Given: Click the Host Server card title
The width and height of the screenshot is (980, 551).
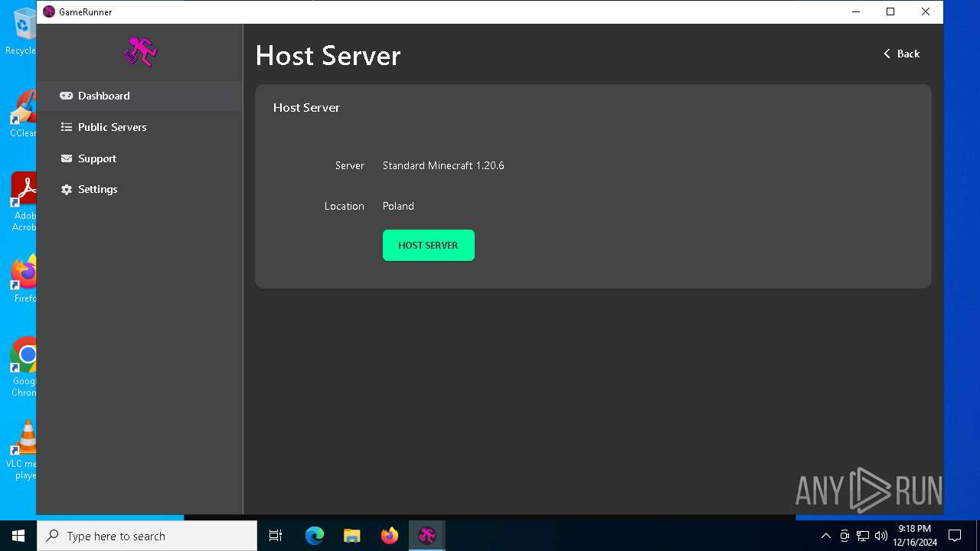Looking at the screenshot, I should point(306,108).
